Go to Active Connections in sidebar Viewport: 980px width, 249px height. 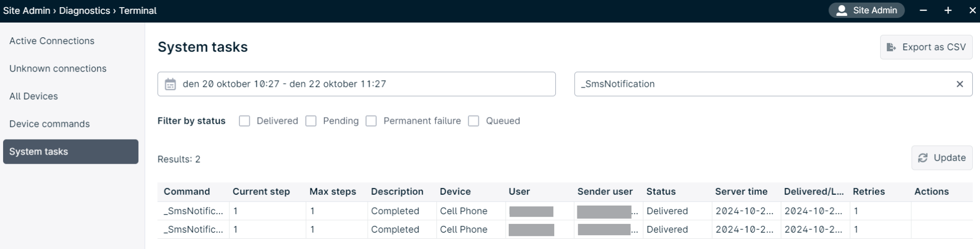tap(52, 41)
